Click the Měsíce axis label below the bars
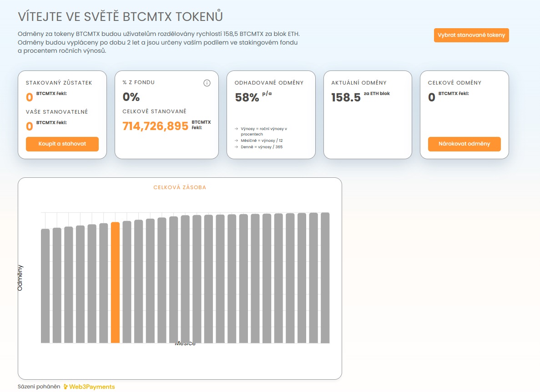 [186, 343]
